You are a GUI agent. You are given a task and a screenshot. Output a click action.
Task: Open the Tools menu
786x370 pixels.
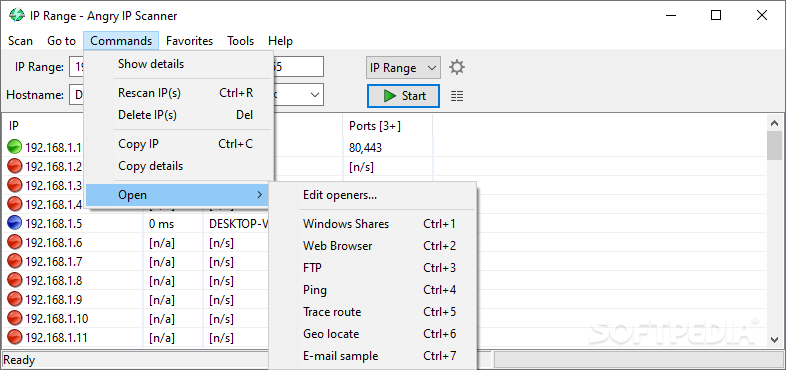[241, 41]
